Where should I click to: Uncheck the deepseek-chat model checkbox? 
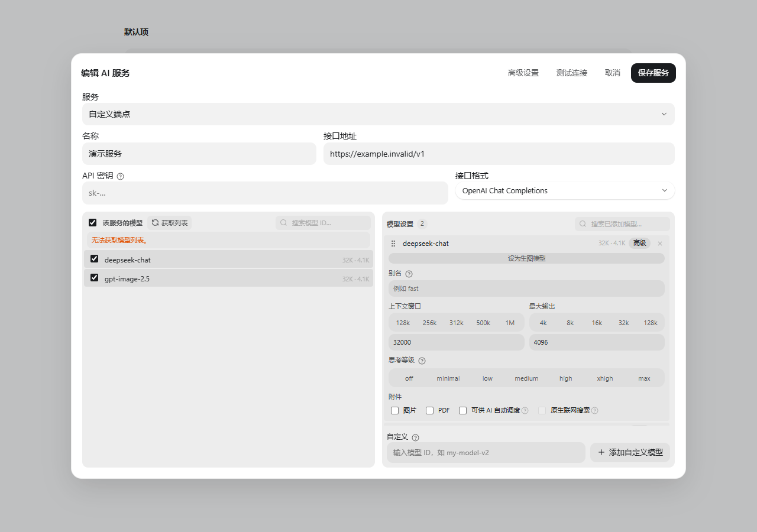pyautogui.click(x=94, y=259)
